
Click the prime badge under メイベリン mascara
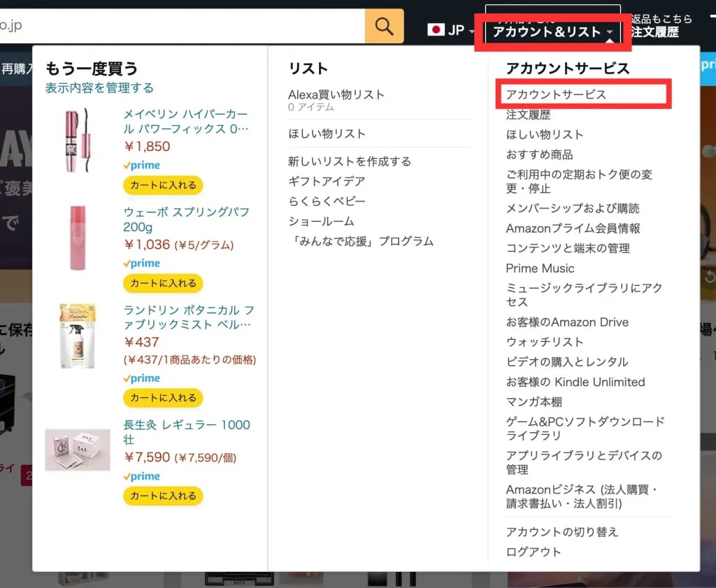point(143,166)
